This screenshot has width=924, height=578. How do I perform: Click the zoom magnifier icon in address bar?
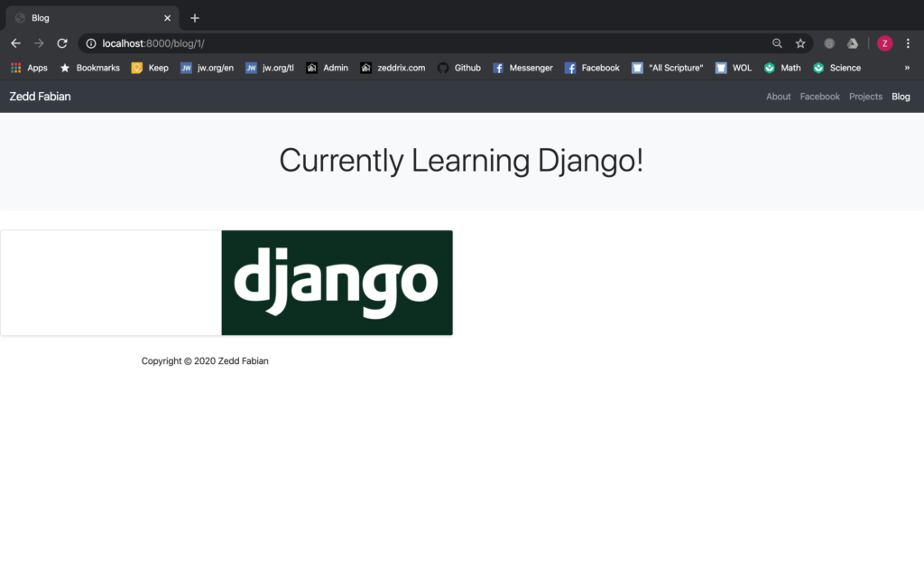tap(777, 43)
